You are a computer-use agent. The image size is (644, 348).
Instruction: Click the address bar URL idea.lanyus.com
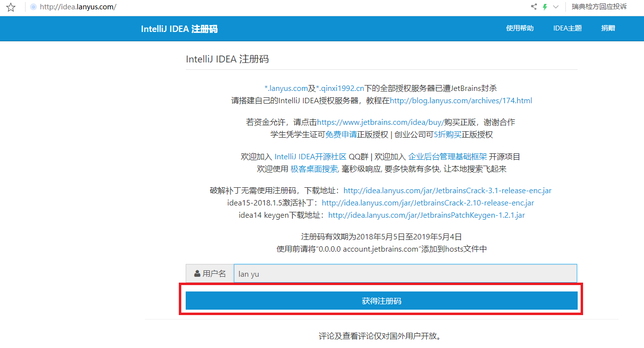(x=78, y=7)
